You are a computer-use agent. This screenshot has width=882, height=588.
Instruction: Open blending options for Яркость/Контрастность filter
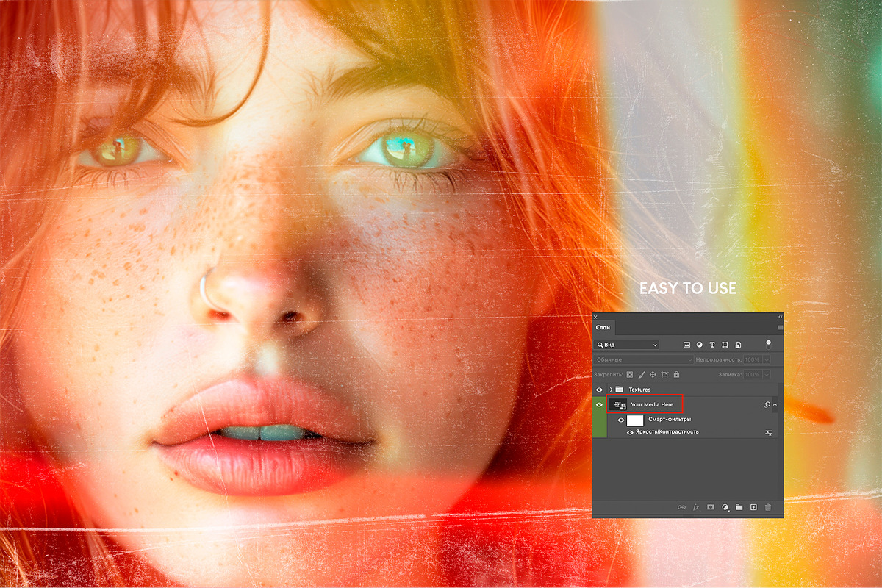(768, 433)
